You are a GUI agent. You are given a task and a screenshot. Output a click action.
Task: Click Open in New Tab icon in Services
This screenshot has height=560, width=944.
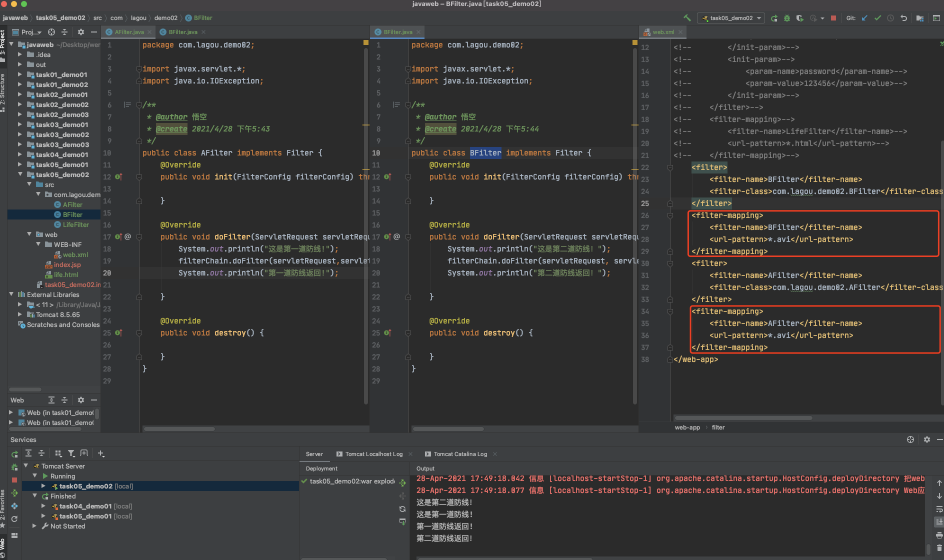tap(84, 453)
